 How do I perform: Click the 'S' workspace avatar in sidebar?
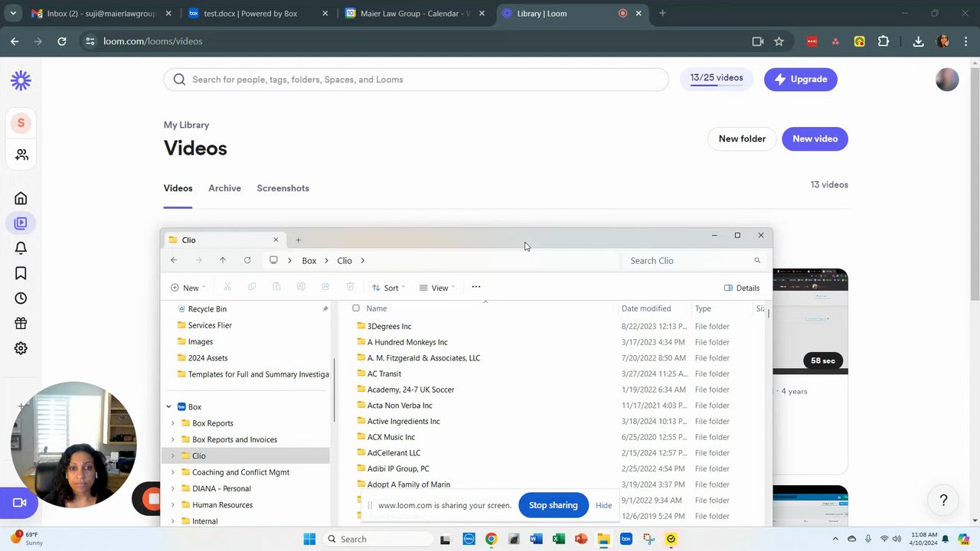(21, 122)
